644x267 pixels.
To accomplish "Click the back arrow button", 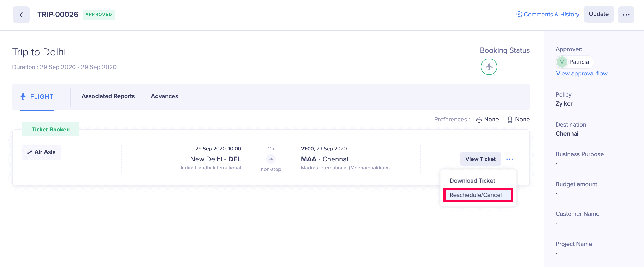I will 21,15.
